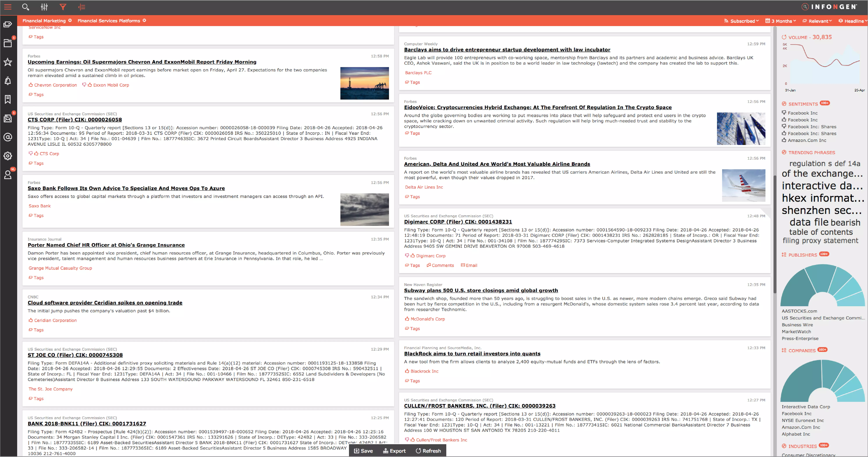Open Cloud software provider Ceridian spikes headline
The height and width of the screenshot is (457, 868).
pos(105,303)
